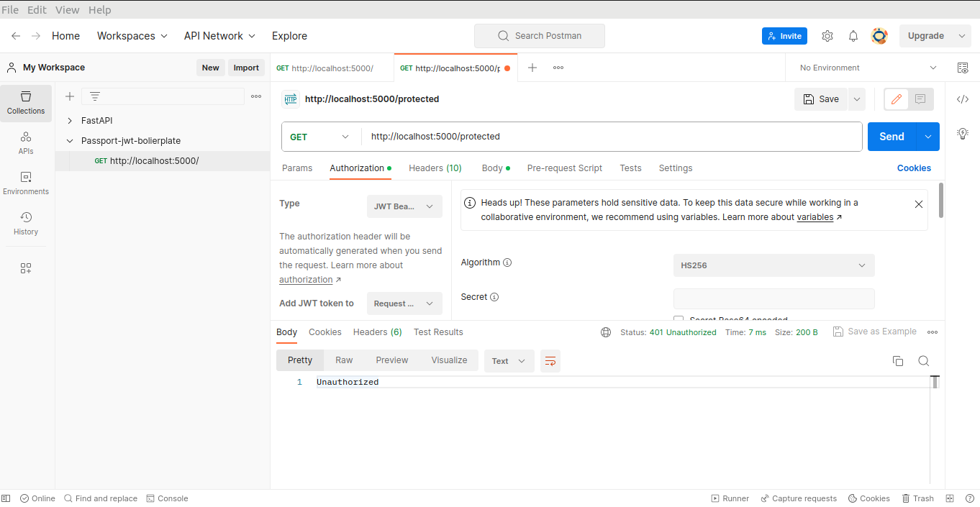Image resolution: width=980 pixels, height=507 pixels.
Task: Switch to the Test Results tab
Action: [x=438, y=332]
